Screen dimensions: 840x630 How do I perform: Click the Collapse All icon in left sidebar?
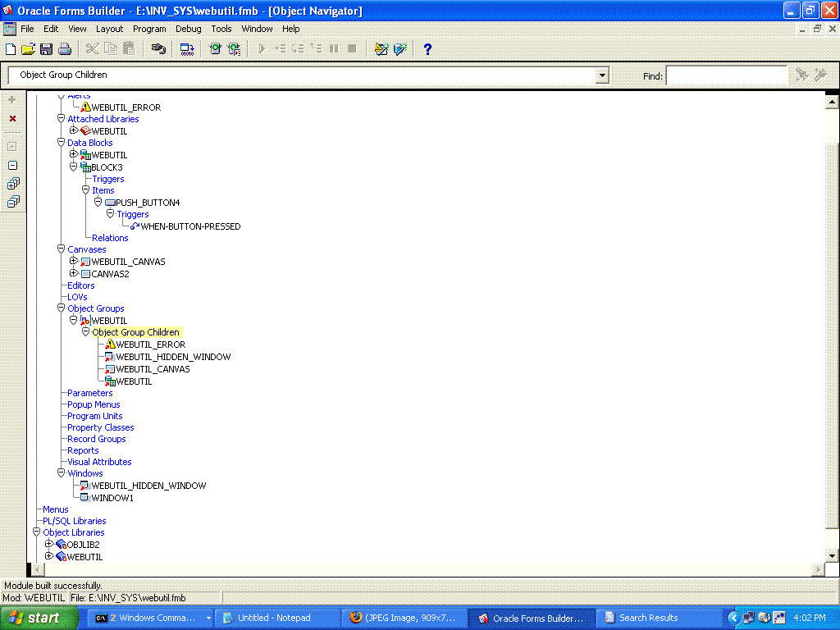click(x=12, y=202)
